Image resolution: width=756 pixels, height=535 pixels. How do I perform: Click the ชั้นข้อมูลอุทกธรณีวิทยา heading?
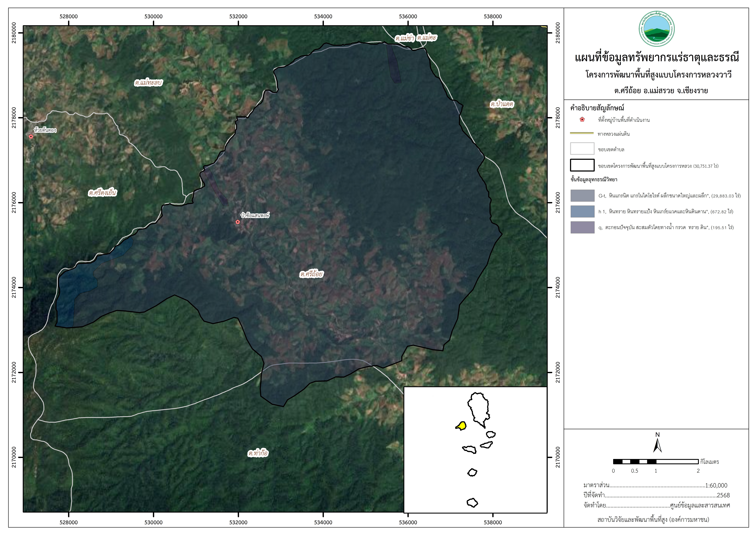click(594, 180)
